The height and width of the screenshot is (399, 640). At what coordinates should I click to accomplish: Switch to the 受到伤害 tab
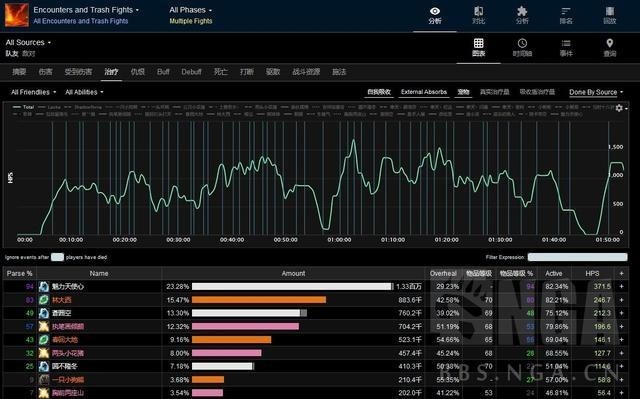pyautogui.click(x=78, y=72)
